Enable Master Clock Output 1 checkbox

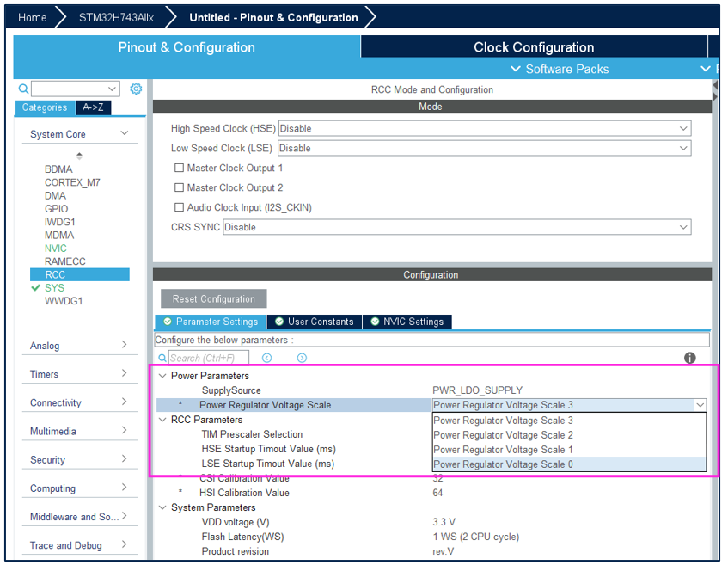coord(179,168)
